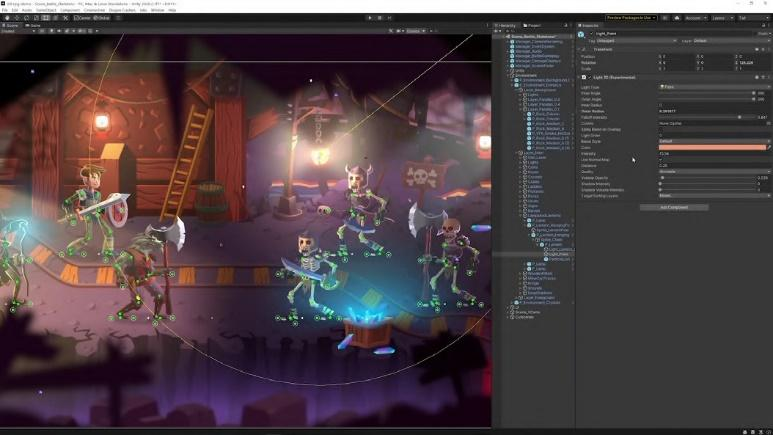Open the Transform component help icon
This screenshot has height=435, width=773.
(757, 49)
